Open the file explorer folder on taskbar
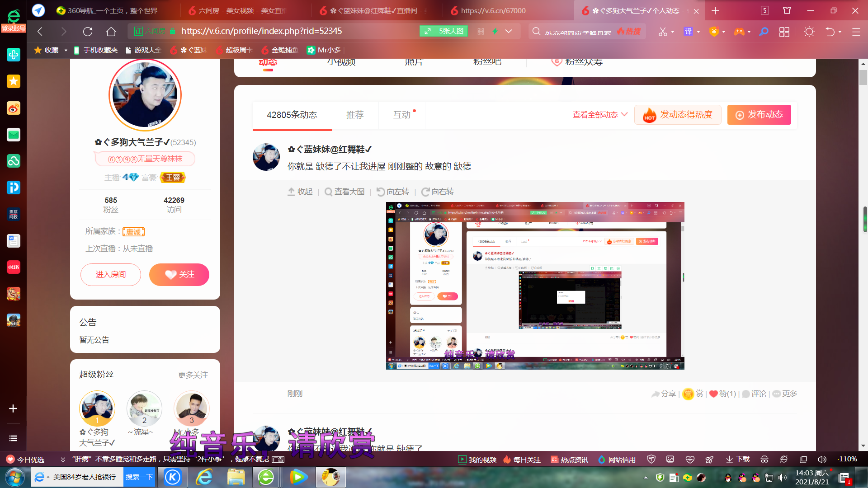 (236, 477)
